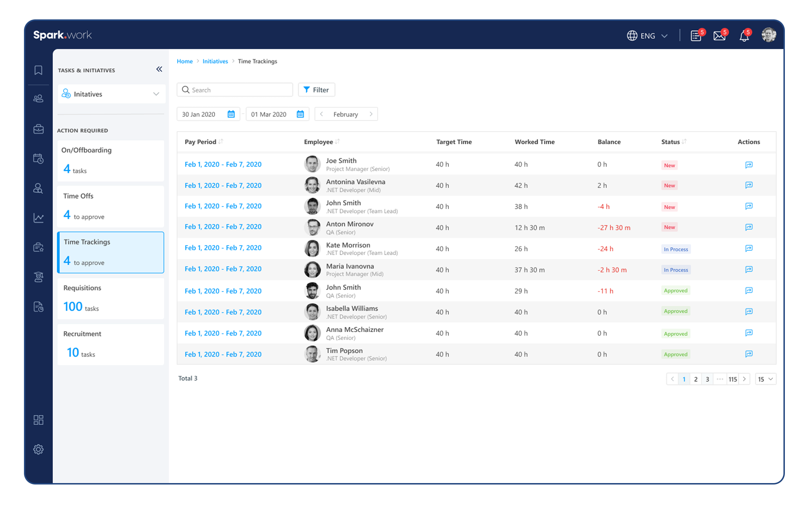Select the employee search sidebar icon

[38, 189]
